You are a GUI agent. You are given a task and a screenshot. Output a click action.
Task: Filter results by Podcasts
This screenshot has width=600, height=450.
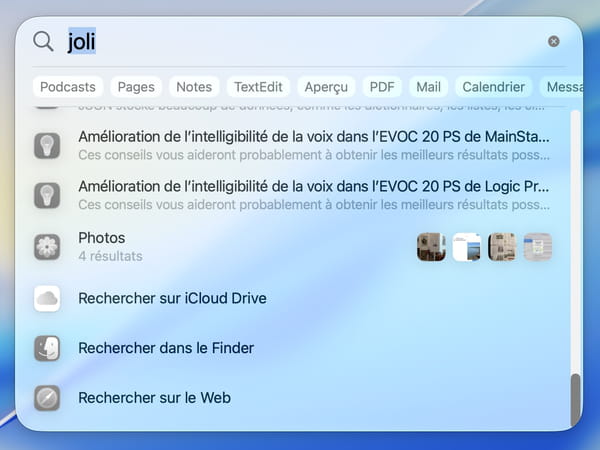click(x=68, y=87)
